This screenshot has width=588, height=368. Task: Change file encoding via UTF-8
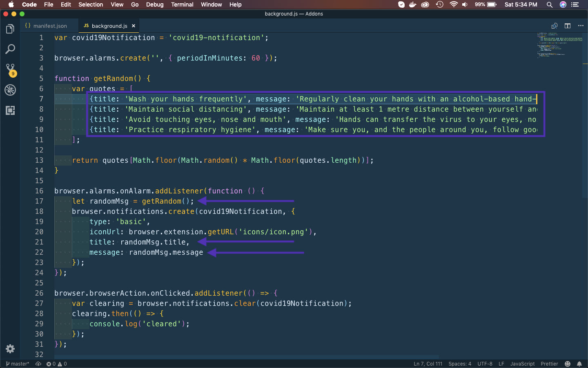[x=485, y=364]
